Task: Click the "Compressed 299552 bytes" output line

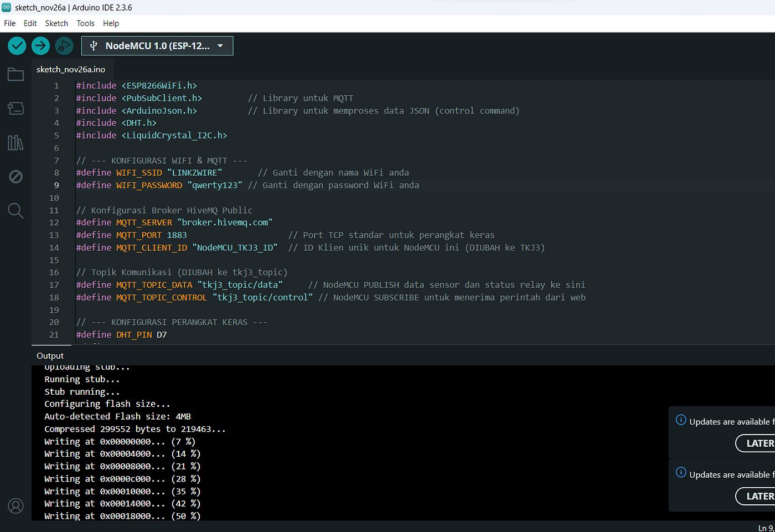Action: click(x=135, y=429)
